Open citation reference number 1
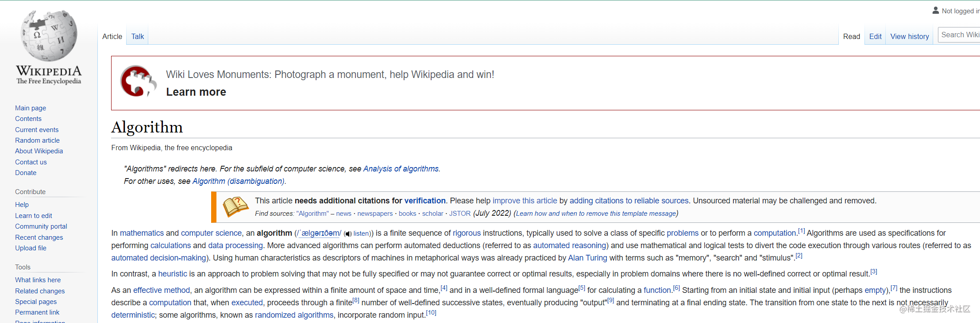The height and width of the screenshot is (323, 980). [x=801, y=231]
